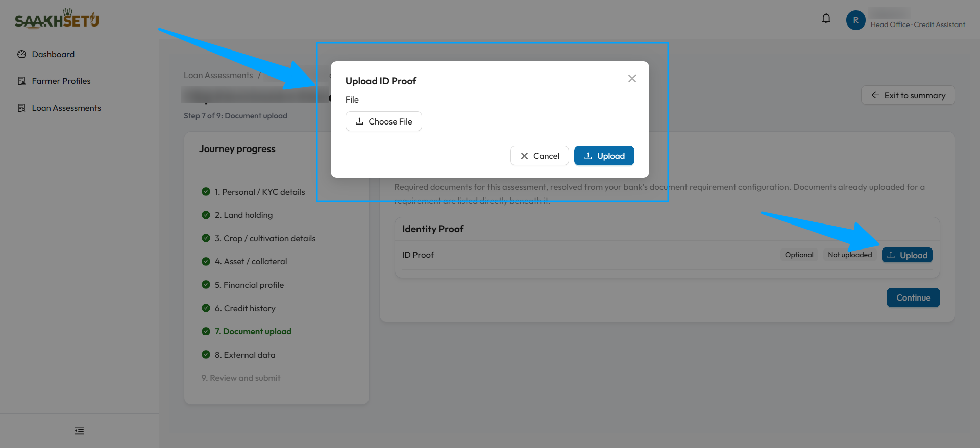Image resolution: width=980 pixels, height=448 pixels.
Task: Open Loan Assessments from the sidebar
Action: [66, 108]
